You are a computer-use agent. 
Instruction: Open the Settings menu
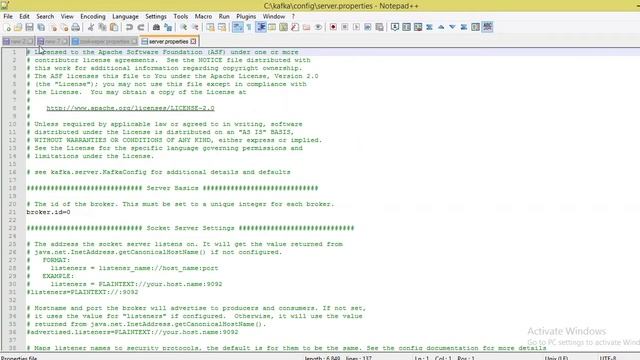pyautogui.click(x=156, y=16)
